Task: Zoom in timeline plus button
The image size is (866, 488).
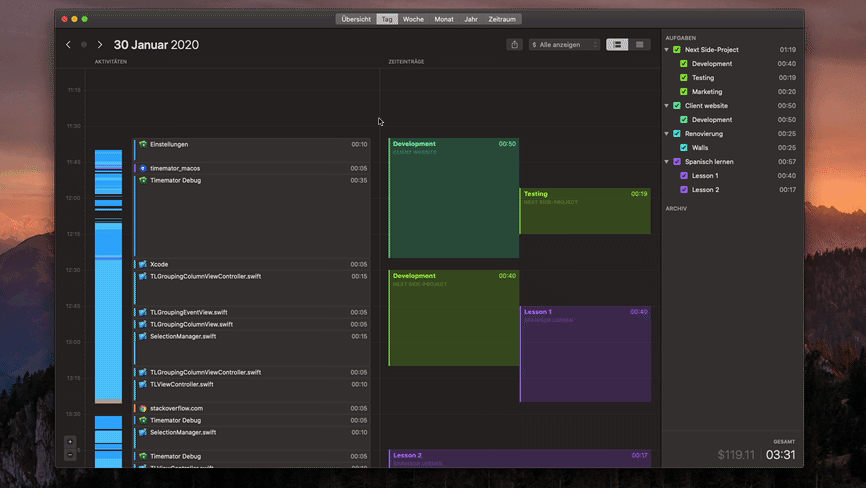Action: [70, 442]
